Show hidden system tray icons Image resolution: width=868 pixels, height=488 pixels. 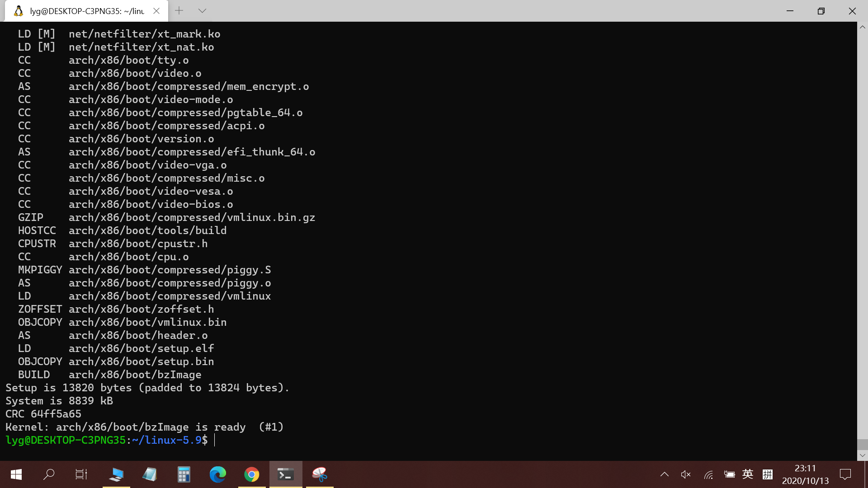[665, 474]
